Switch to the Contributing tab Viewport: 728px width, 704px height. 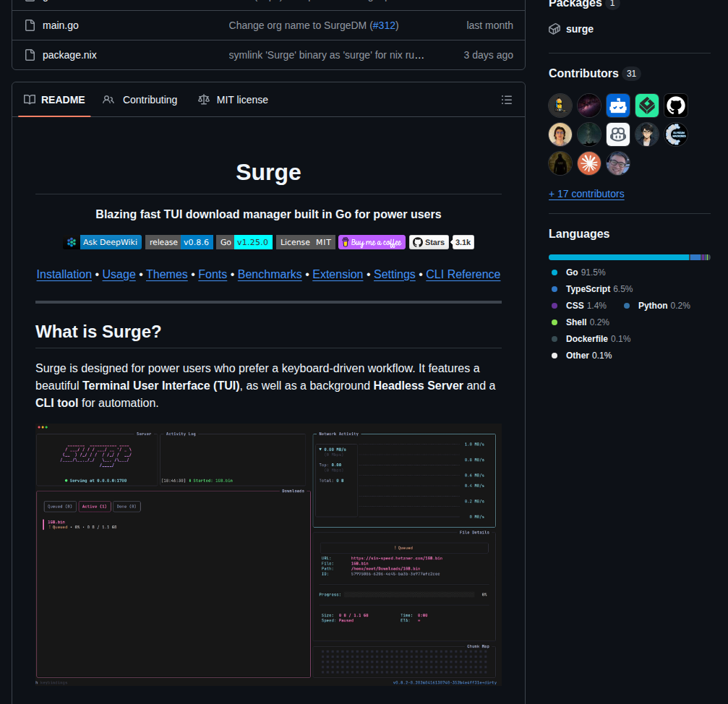coord(140,100)
